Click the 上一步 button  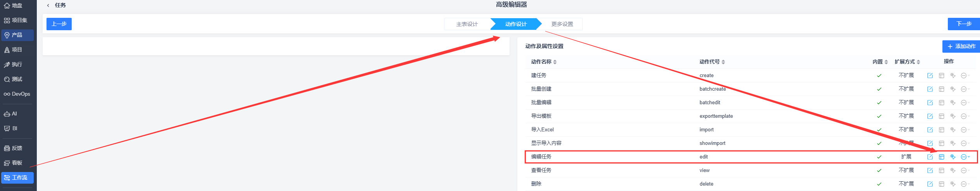pos(59,24)
